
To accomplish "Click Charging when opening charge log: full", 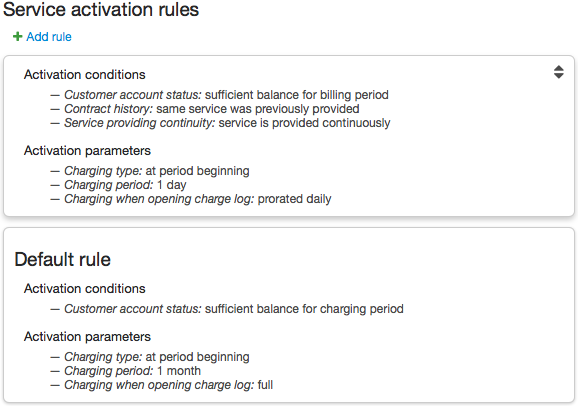I will coord(168,385).
